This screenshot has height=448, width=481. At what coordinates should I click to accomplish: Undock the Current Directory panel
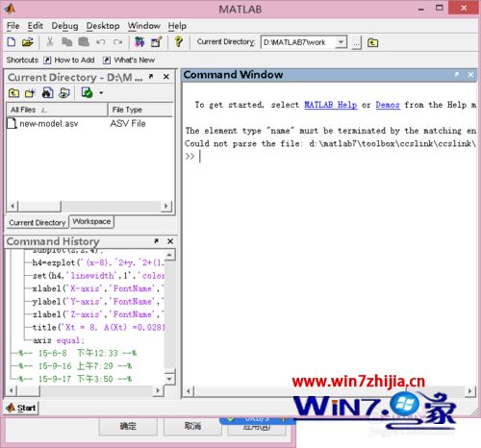151,77
